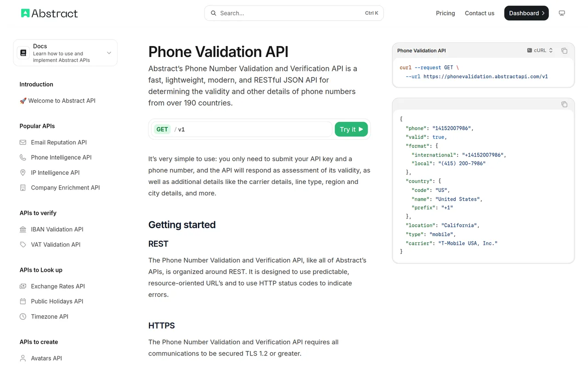
Task: Click the Introduction sidebar heading
Action: click(x=36, y=84)
